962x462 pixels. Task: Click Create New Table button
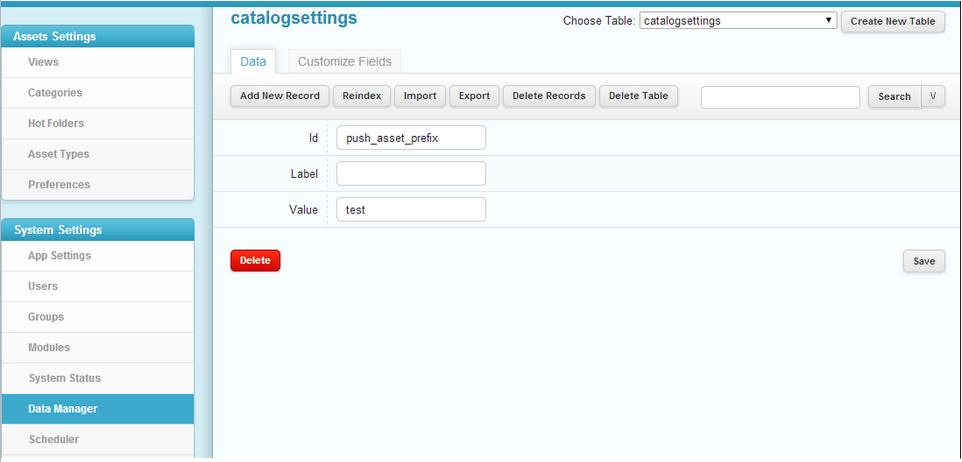click(893, 21)
